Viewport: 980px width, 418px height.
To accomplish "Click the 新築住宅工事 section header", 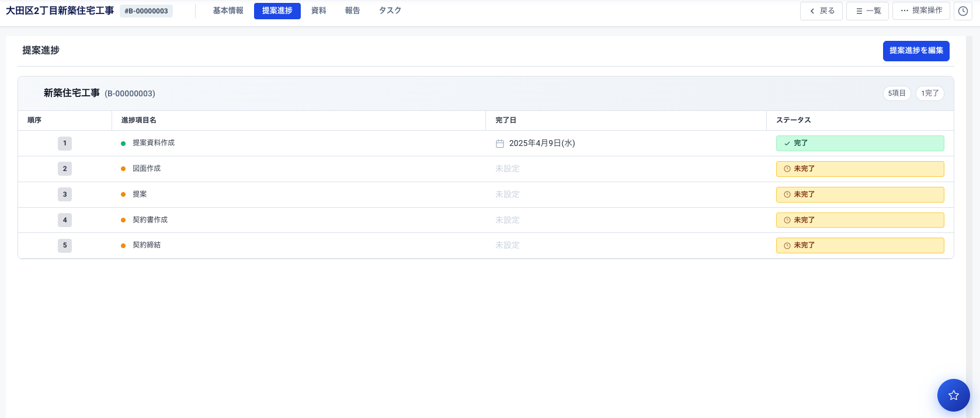I will tap(72, 93).
